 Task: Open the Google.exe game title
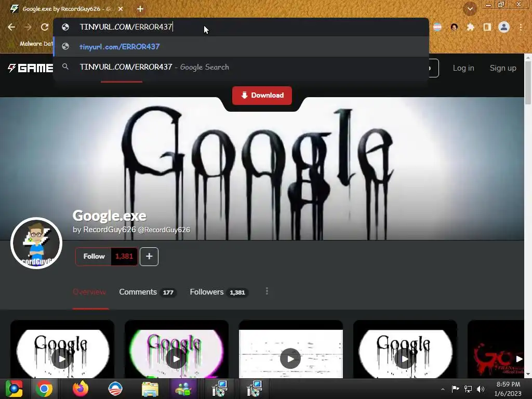[109, 216]
